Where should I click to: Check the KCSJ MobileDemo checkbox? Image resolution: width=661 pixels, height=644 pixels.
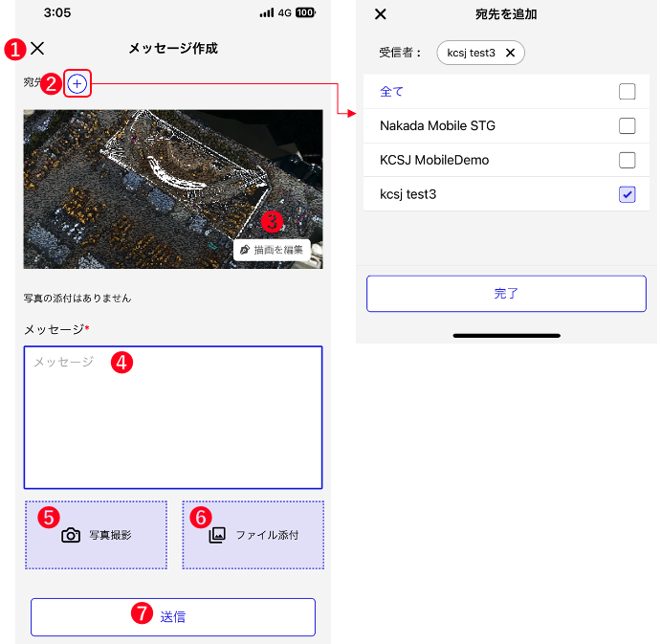click(x=627, y=160)
